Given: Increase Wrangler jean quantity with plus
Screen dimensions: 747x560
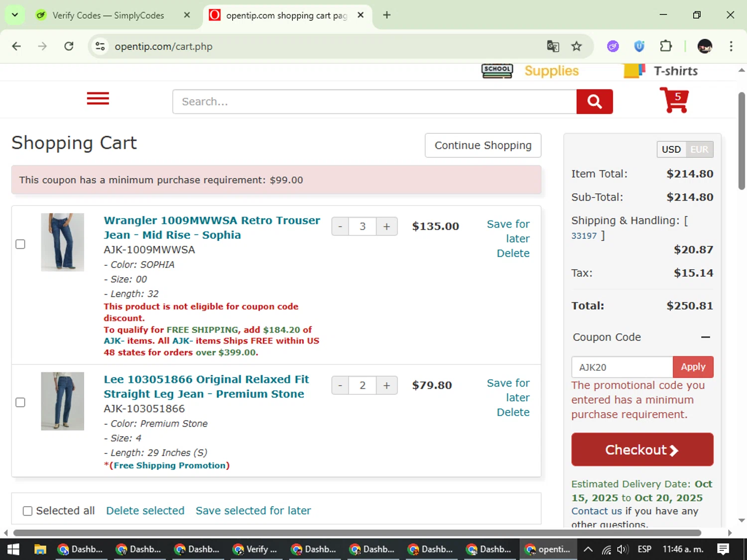Looking at the screenshot, I should click(386, 226).
